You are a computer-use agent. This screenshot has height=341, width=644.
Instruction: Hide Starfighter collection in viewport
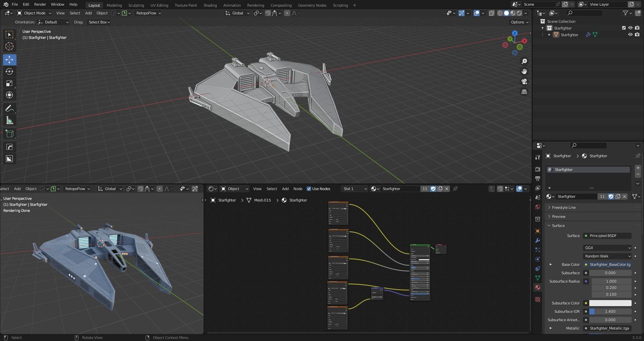coord(630,28)
